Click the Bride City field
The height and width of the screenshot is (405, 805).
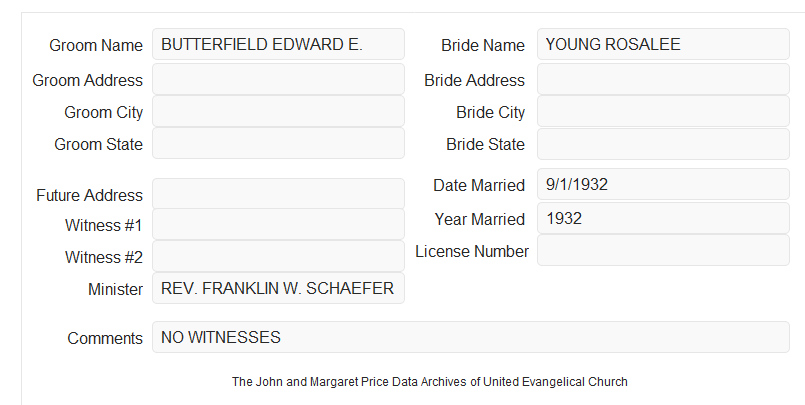[663, 111]
